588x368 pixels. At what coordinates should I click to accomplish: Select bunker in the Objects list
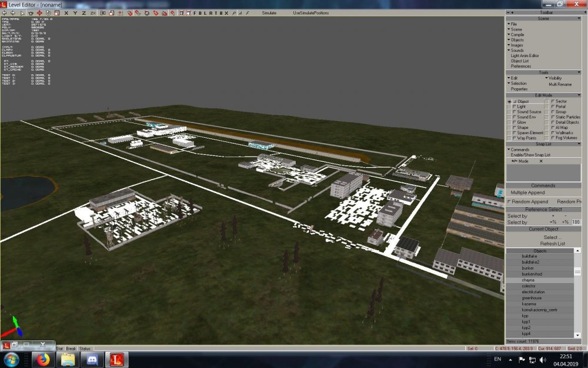[527, 268]
